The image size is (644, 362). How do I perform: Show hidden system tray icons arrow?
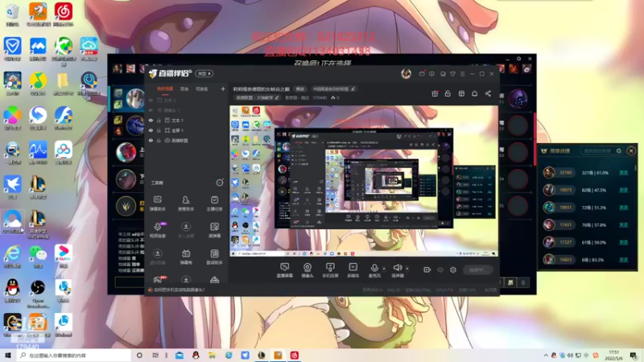(x=546, y=355)
